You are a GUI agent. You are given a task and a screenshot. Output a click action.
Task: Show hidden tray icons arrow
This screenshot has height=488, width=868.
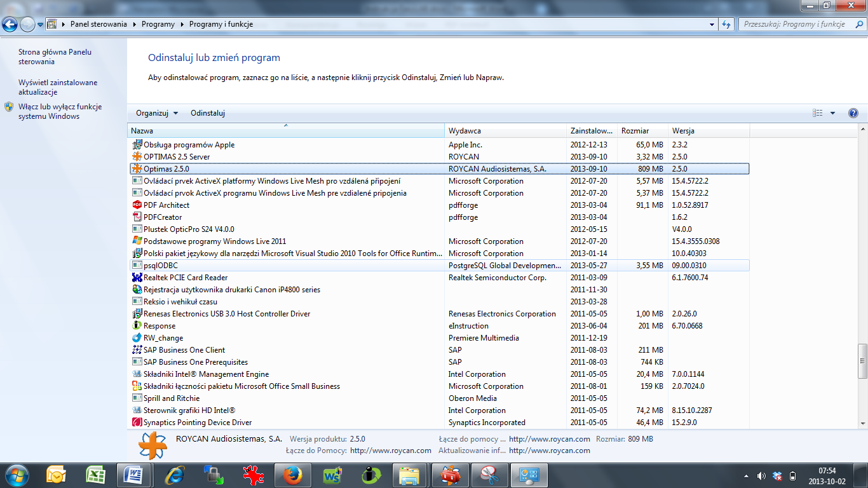[x=746, y=476]
